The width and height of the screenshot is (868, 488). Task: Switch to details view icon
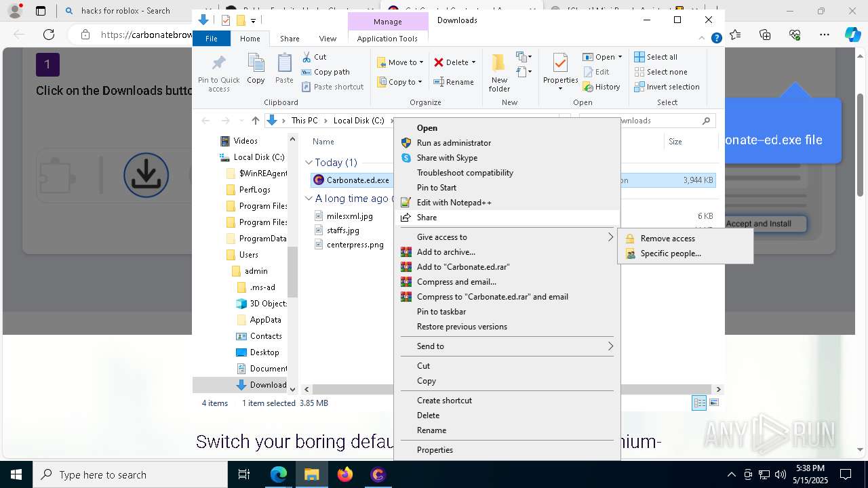pyautogui.click(x=699, y=403)
